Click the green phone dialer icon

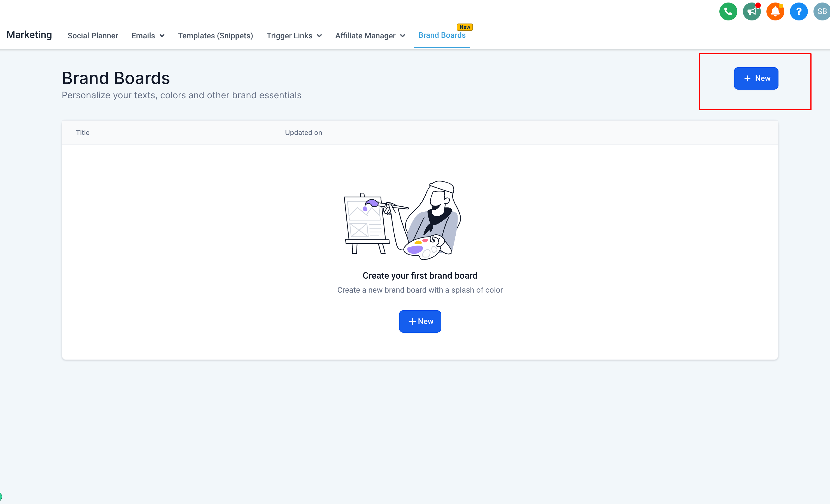(x=728, y=12)
